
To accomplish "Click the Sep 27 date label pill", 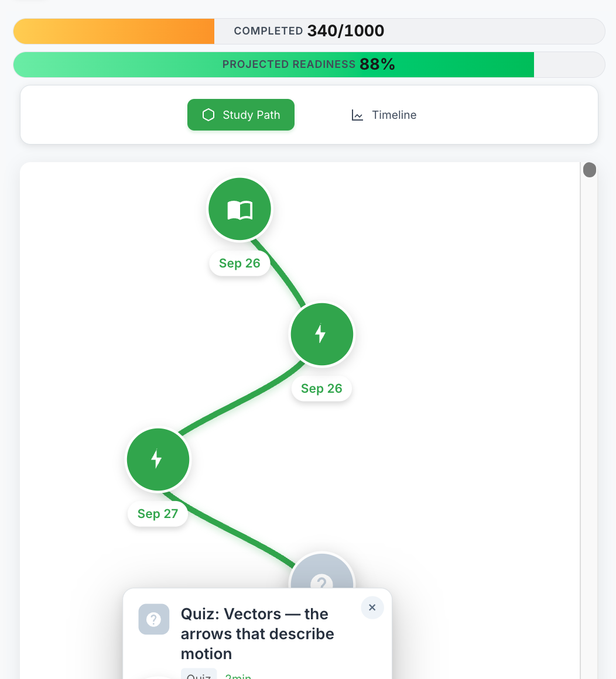I will point(158,513).
